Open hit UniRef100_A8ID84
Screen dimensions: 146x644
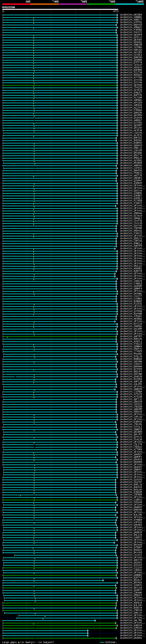click(131, 15)
